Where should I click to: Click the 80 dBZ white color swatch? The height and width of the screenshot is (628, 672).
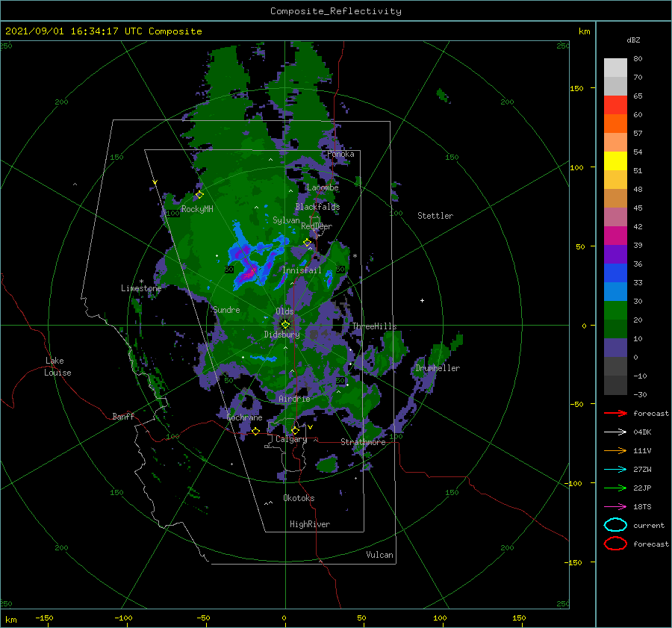[x=615, y=68]
